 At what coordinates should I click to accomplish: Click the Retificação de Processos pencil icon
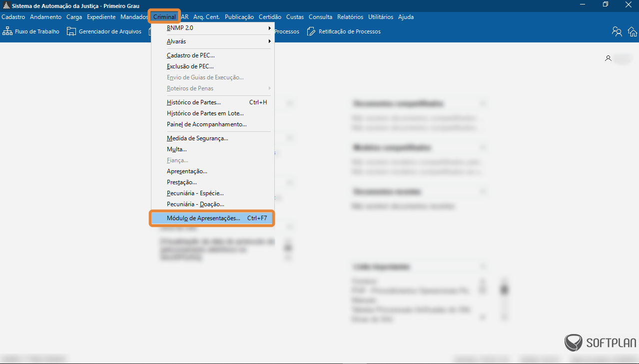click(x=311, y=31)
